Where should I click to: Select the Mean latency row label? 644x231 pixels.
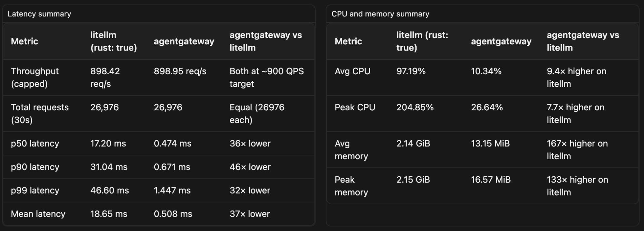pos(38,214)
